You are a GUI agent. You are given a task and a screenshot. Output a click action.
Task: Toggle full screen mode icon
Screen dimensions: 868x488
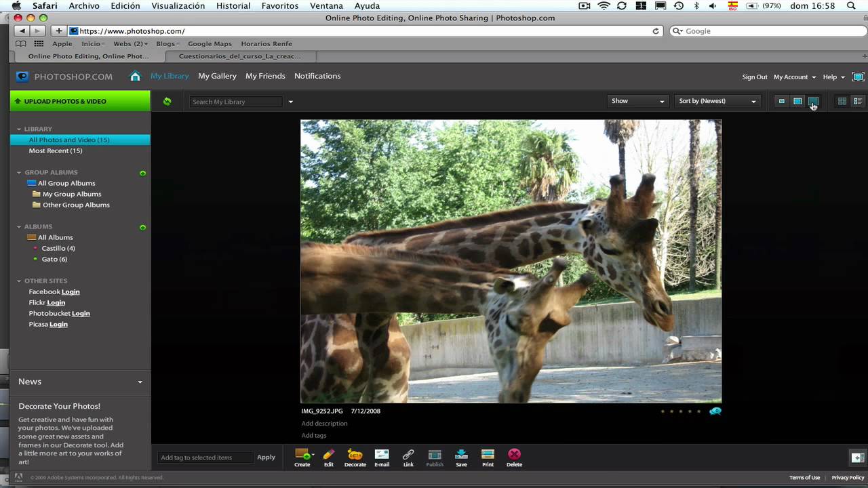[858, 77]
